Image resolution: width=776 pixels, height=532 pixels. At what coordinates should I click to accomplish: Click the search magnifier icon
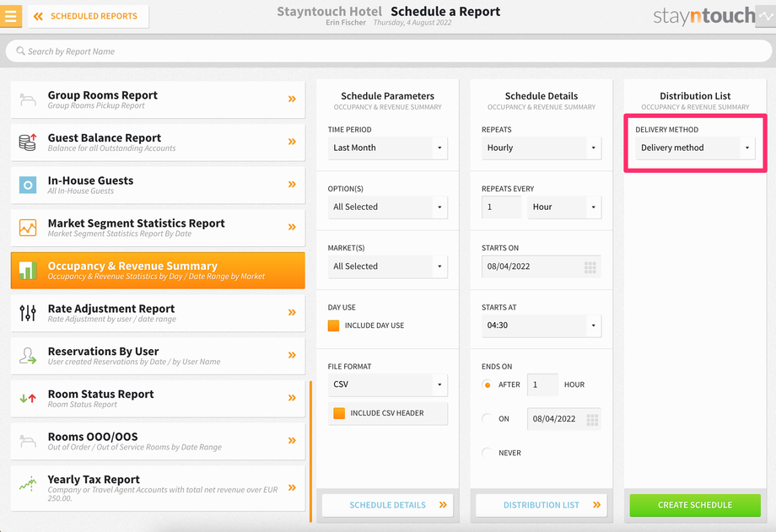[20, 51]
